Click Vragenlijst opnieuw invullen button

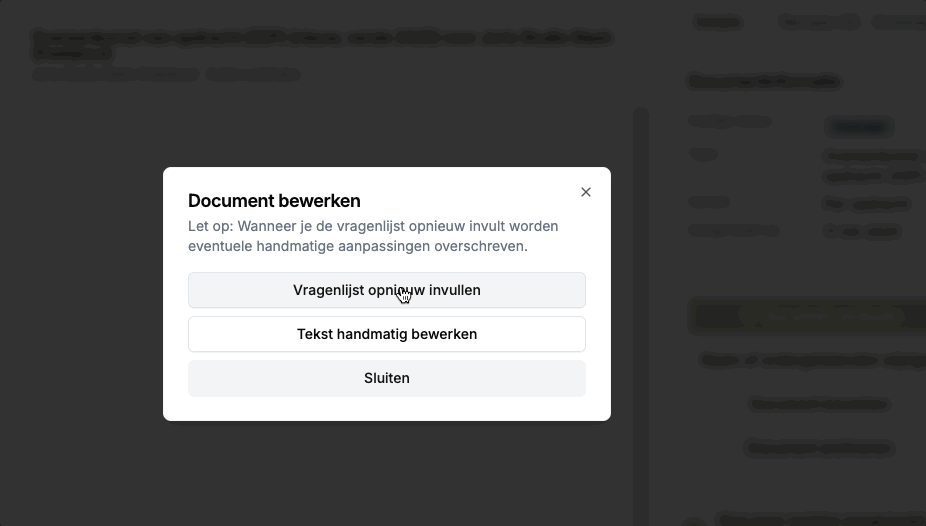coord(386,290)
